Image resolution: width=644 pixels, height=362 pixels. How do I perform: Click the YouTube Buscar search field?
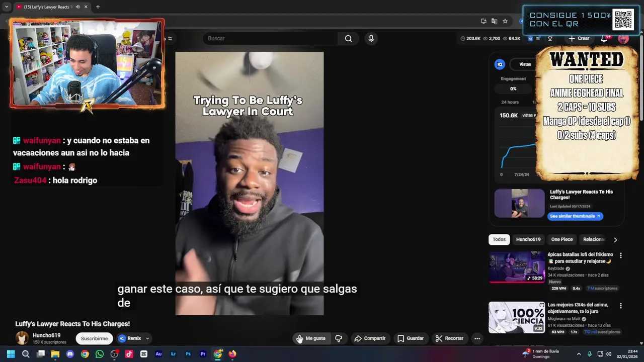(271, 39)
